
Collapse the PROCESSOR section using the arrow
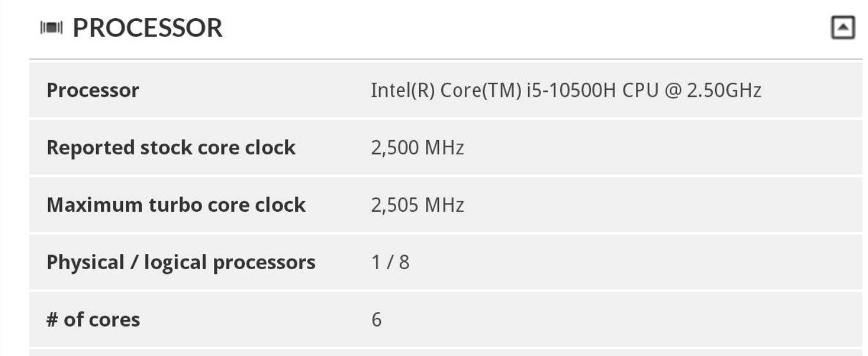click(844, 27)
